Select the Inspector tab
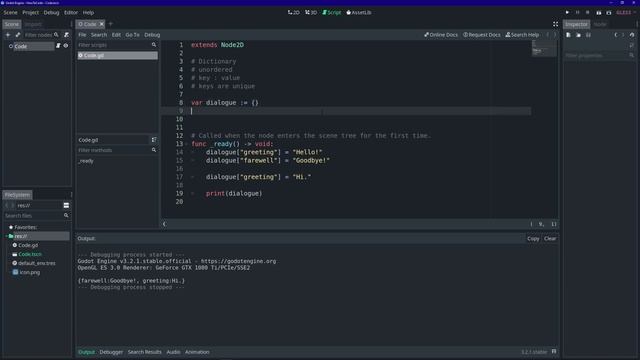The height and width of the screenshot is (360, 640). tap(576, 24)
